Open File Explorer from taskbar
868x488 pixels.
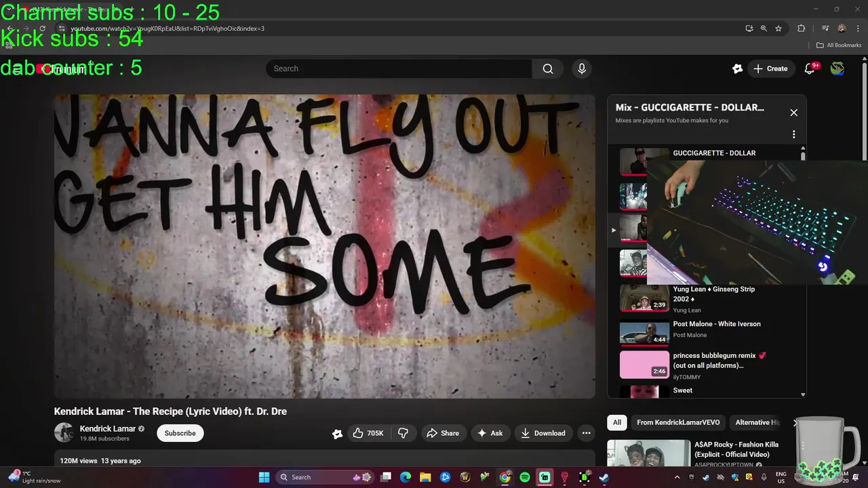tap(425, 477)
